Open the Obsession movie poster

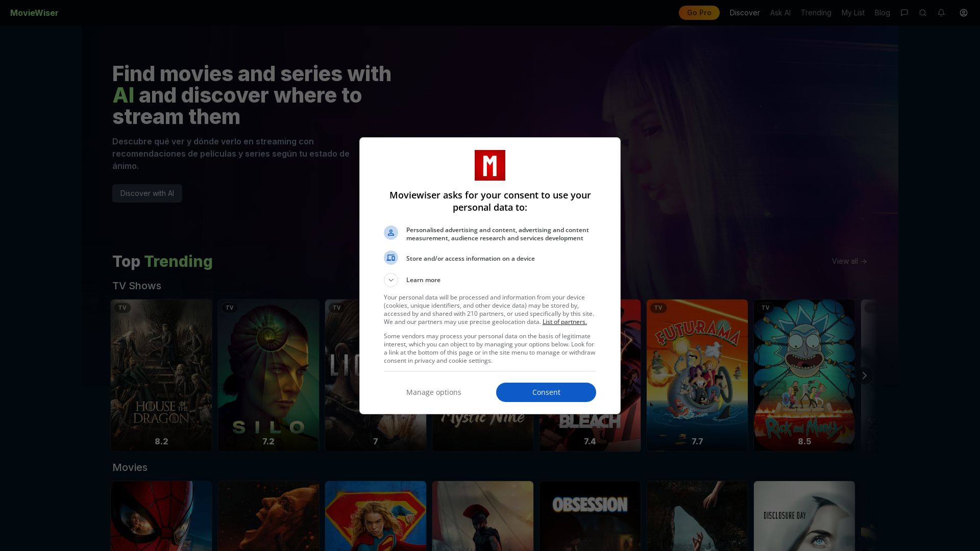tap(590, 516)
